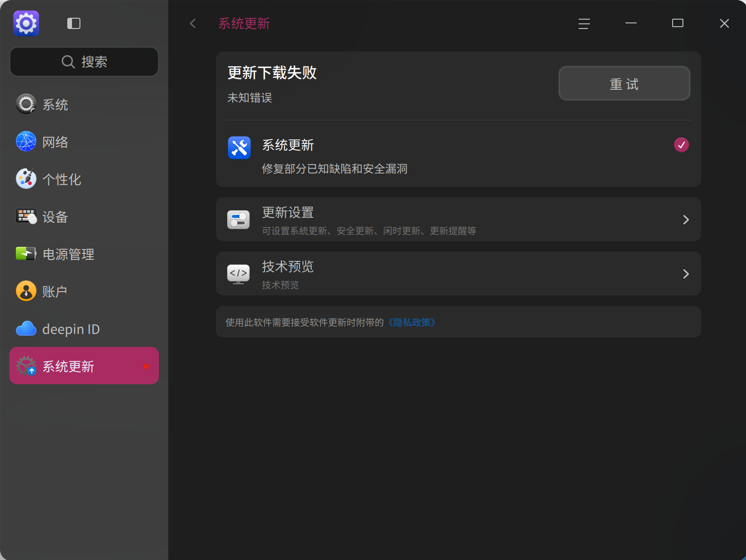Image resolution: width=746 pixels, height=560 pixels.
Task: Uncheck the 系统更新 checkmark
Action: point(681,145)
